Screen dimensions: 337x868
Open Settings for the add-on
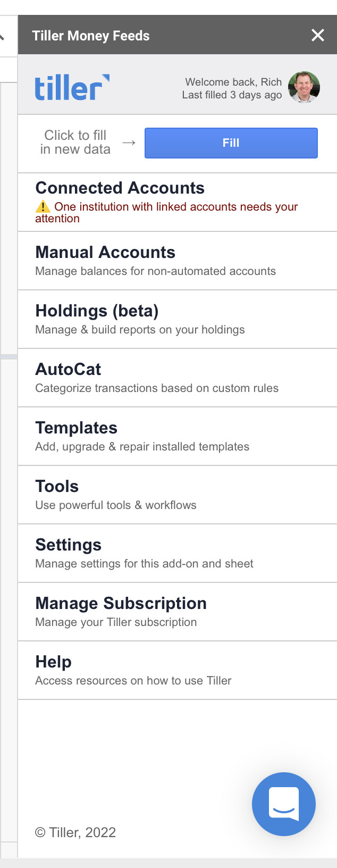[68, 545]
